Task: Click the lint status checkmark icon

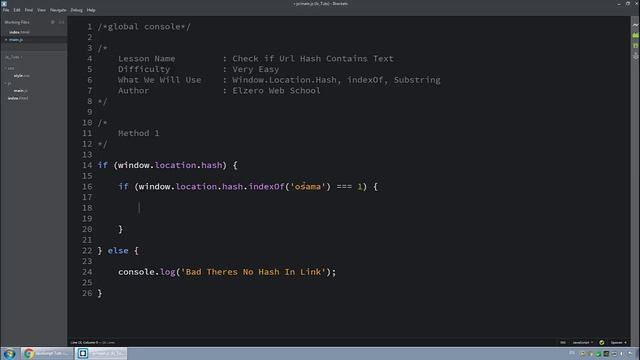Action: [x=602, y=342]
